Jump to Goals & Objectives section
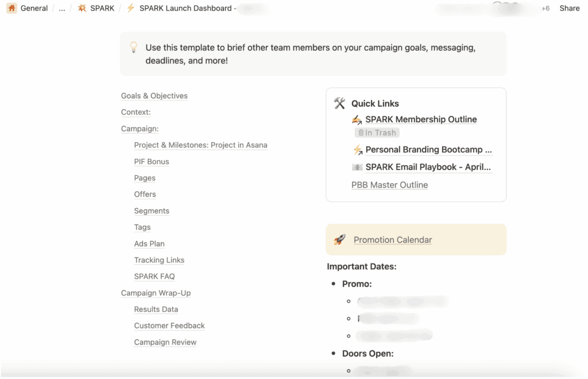588x379 pixels. [x=154, y=96]
